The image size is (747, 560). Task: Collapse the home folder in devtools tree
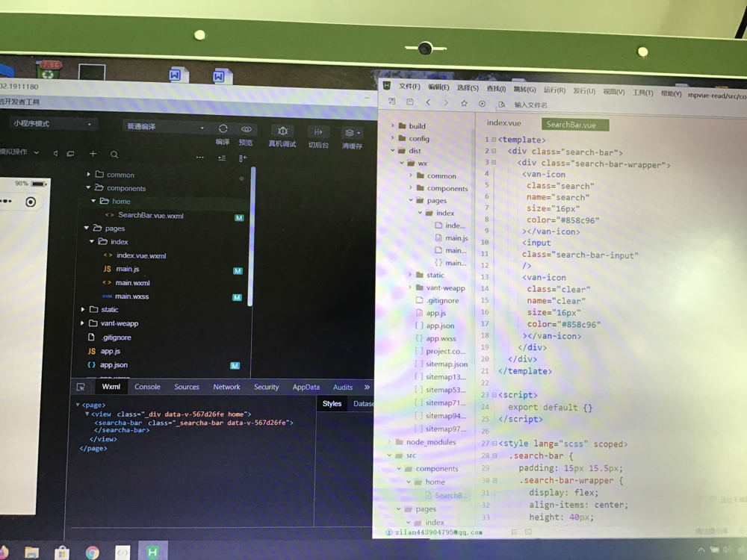93,201
